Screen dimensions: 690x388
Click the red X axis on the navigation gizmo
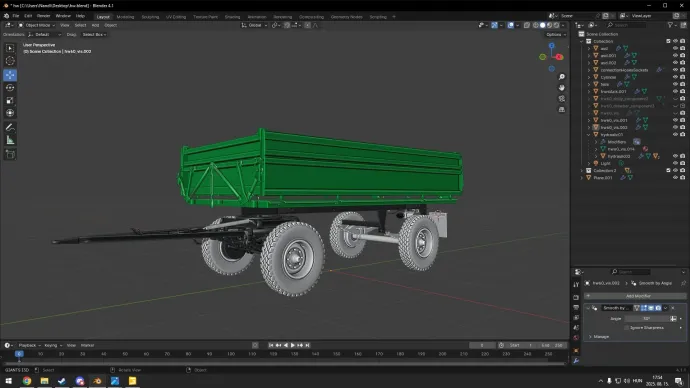click(x=559, y=57)
